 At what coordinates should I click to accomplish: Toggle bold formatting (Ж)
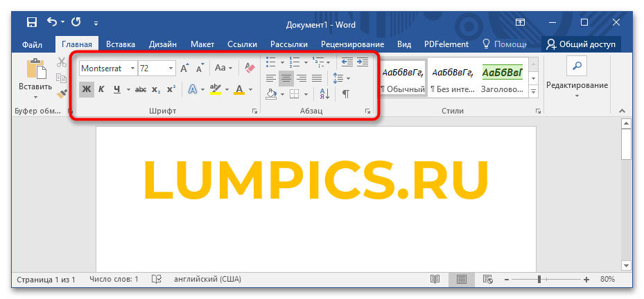[86, 89]
